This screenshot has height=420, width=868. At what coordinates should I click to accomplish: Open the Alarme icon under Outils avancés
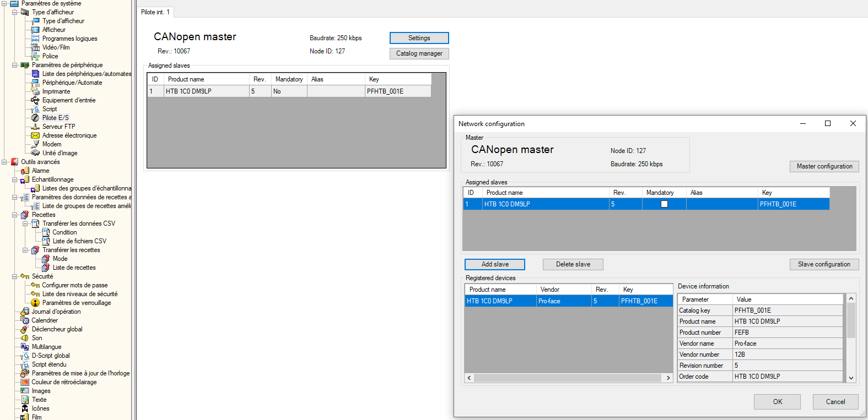coord(25,171)
